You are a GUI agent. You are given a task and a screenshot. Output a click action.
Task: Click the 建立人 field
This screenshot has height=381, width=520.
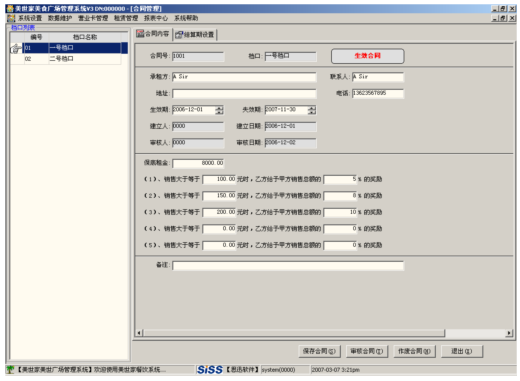[198, 126]
